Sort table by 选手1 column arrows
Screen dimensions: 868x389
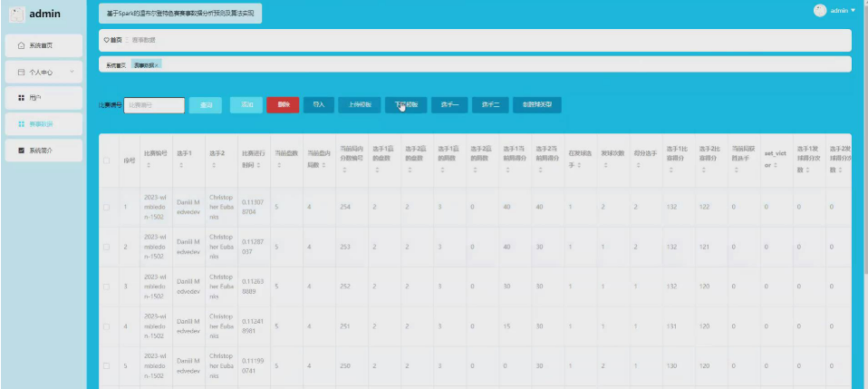(180, 165)
